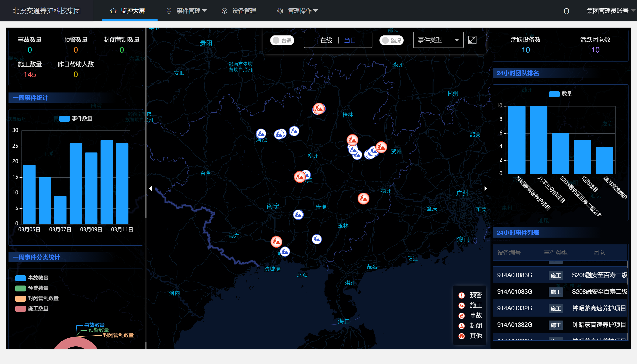Enable the 路况 traffic toggle
637x364 pixels.
tap(391, 41)
